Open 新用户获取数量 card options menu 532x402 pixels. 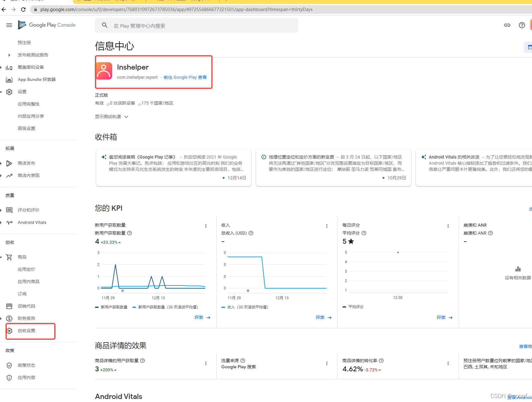pos(206,226)
